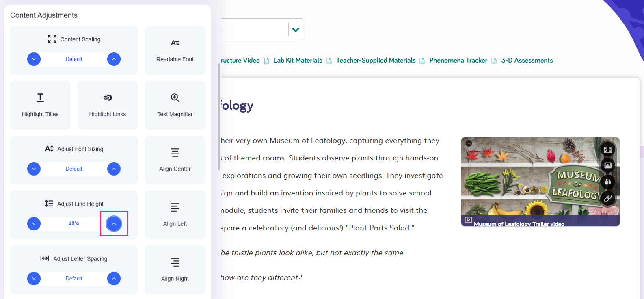Copy link using the chain icon
This screenshot has width=644, height=299.
click(608, 198)
